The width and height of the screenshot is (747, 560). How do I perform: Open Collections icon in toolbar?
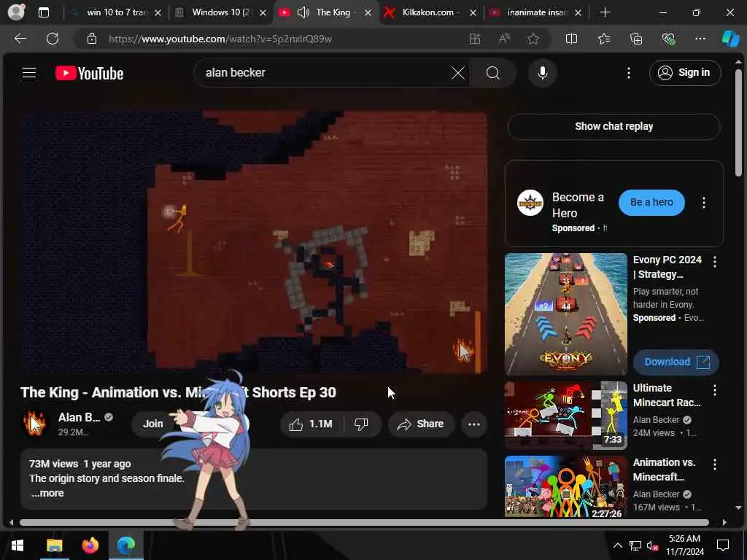pos(636,39)
